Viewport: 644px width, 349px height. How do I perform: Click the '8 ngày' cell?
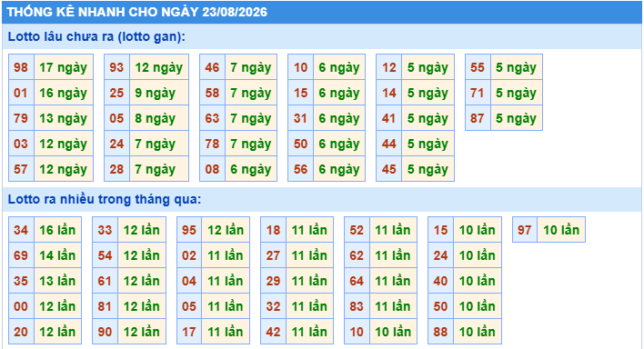tap(159, 118)
